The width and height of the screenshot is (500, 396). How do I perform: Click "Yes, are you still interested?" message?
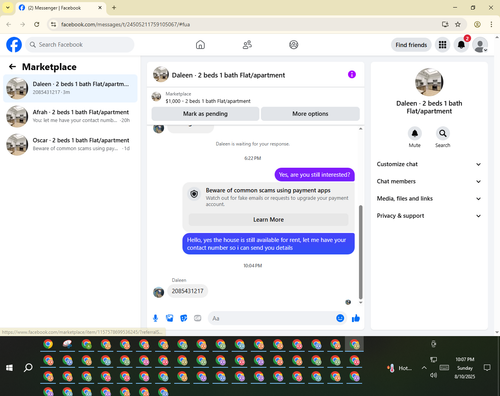[x=314, y=175]
